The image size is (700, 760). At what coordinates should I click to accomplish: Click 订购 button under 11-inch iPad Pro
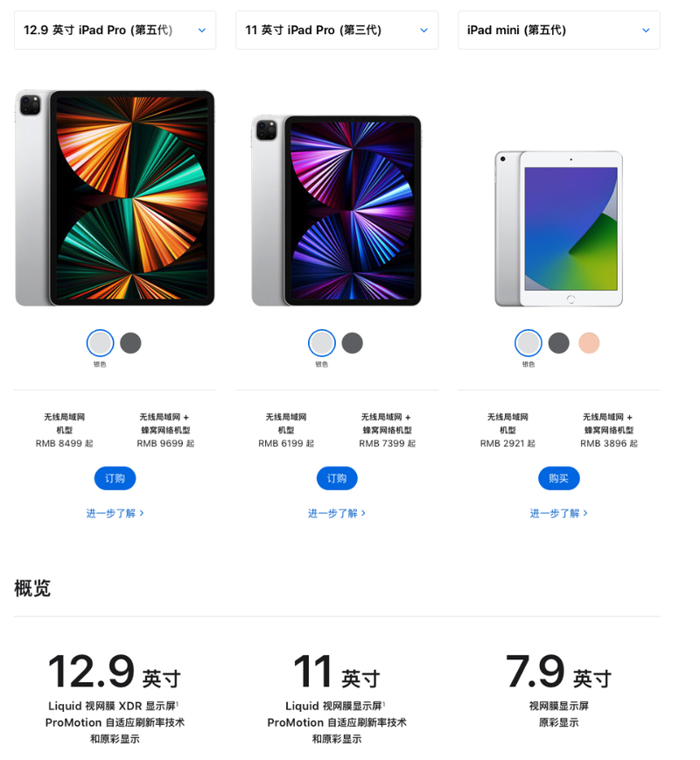pos(337,478)
